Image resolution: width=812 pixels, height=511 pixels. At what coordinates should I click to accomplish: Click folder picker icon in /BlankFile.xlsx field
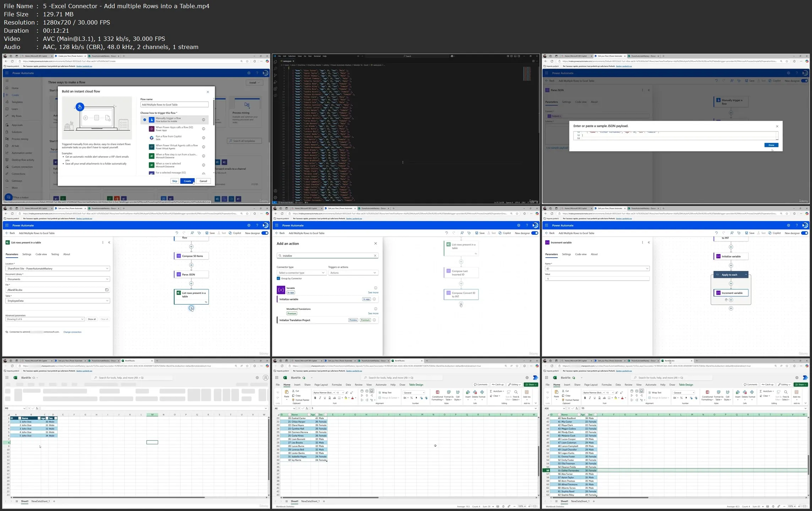pyautogui.click(x=107, y=290)
